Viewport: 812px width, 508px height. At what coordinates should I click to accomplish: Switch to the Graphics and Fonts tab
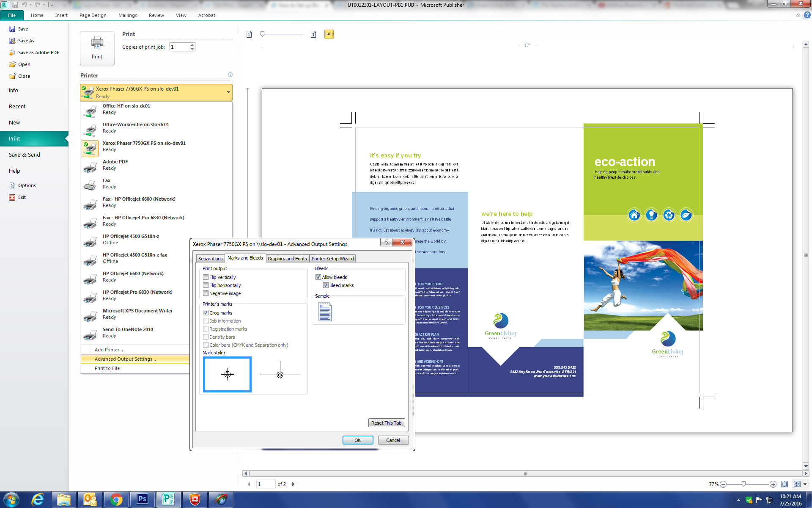point(287,258)
